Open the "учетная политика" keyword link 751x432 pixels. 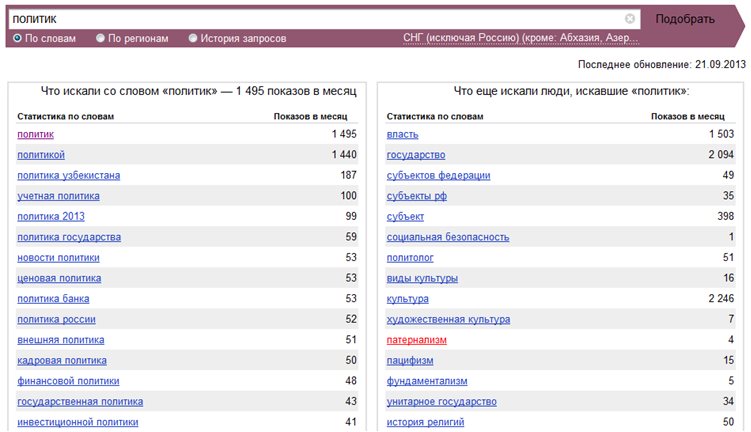click(58, 196)
